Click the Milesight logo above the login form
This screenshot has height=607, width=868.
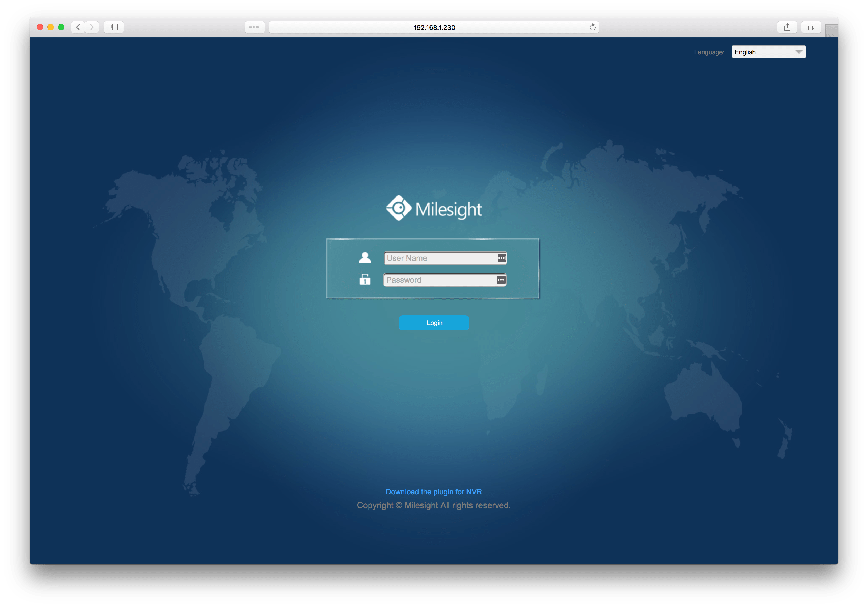(x=434, y=207)
